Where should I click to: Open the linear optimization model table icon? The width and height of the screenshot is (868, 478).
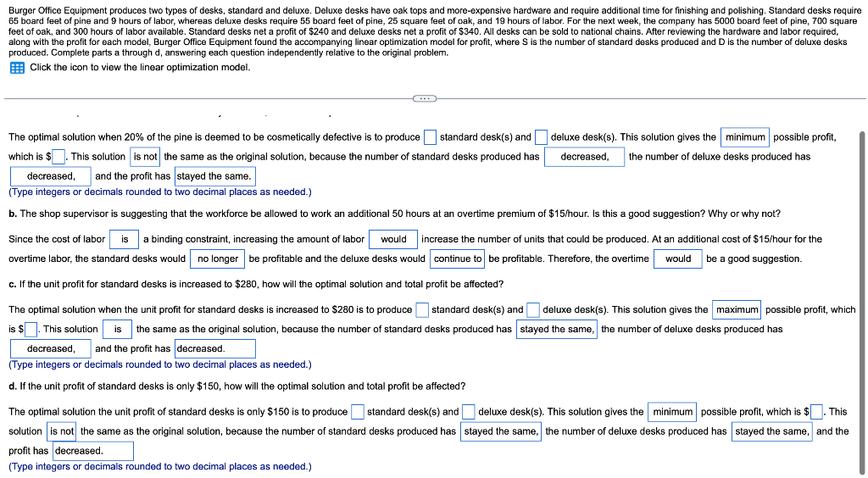(17, 68)
